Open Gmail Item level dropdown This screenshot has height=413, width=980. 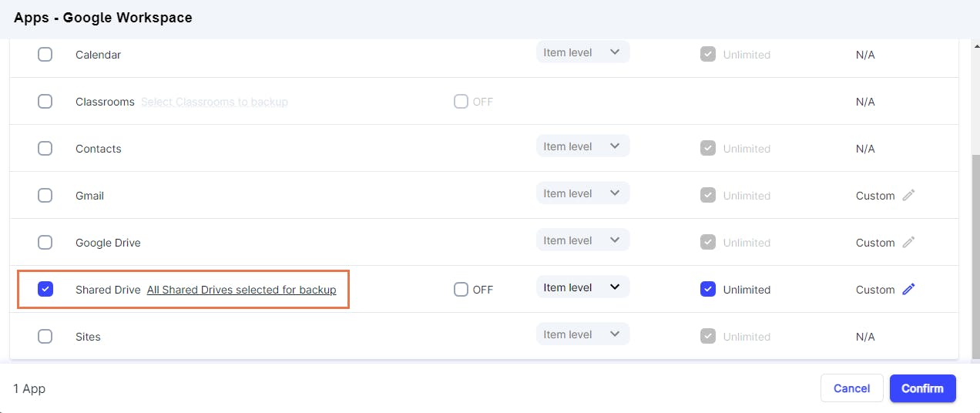click(582, 193)
